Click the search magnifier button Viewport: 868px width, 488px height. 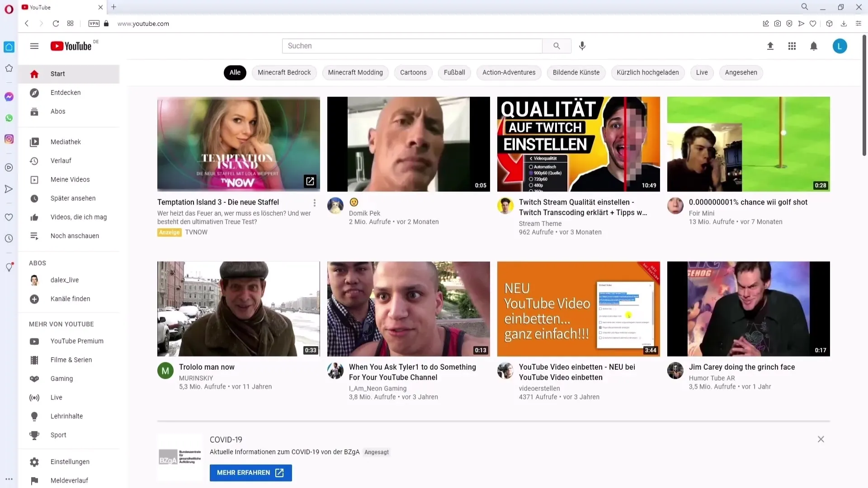557,46
